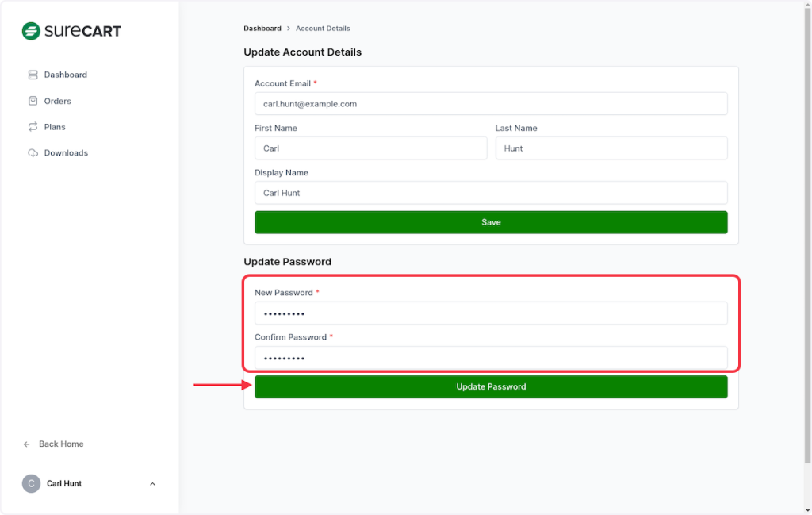Click the SureCart logo icon

[x=31, y=32]
